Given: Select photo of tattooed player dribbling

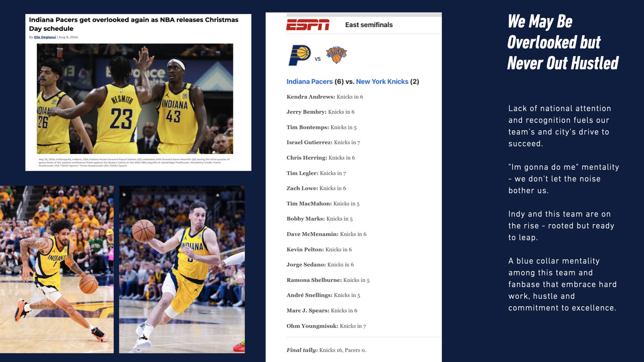Looking at the screenshot, I should (57, 269).
